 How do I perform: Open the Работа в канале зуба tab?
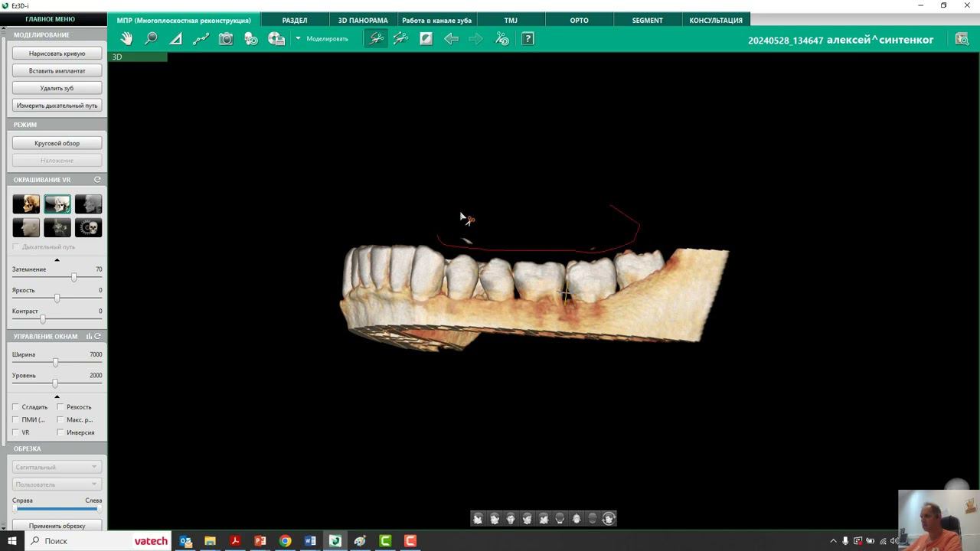[x=436, y=20]
